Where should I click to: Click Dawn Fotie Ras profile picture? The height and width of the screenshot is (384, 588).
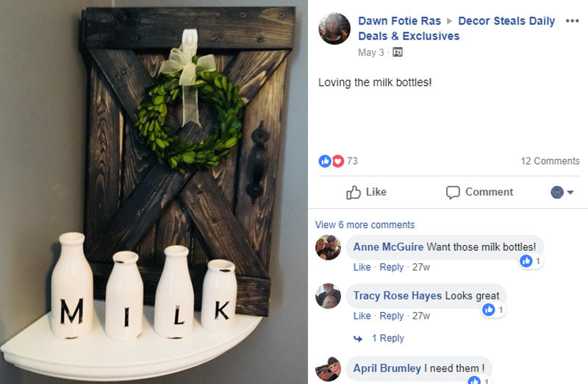click(x=334, y=29)
